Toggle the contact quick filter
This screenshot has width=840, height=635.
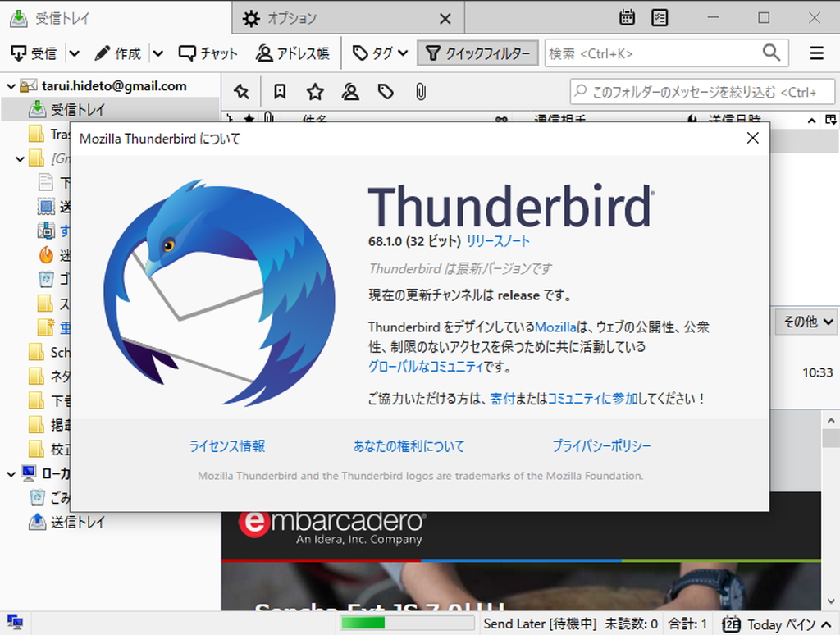(x=350, y=92)
